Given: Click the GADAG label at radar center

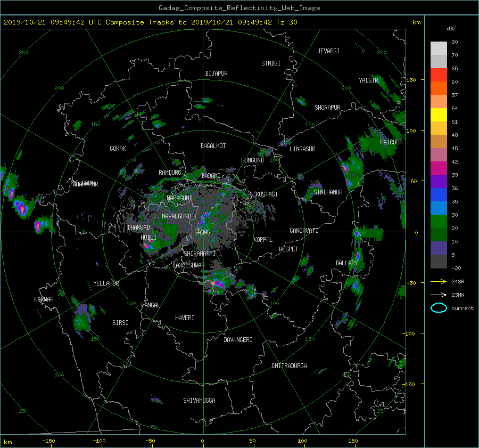Looking at the screenshot, I should pyautogui.click(x=202, y=232).
